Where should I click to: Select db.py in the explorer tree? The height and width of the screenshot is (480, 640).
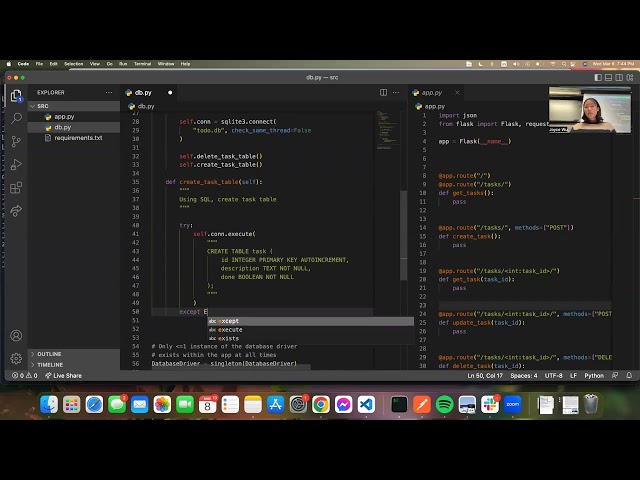click(x=74, y=127)
